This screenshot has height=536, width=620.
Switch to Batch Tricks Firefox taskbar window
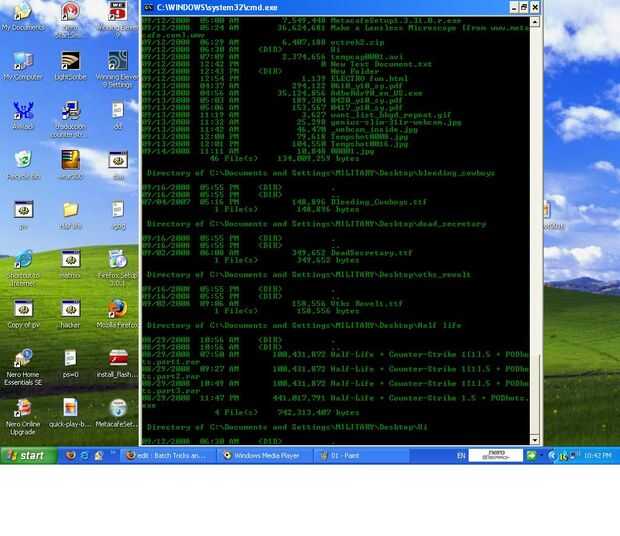tap(167, 455)
